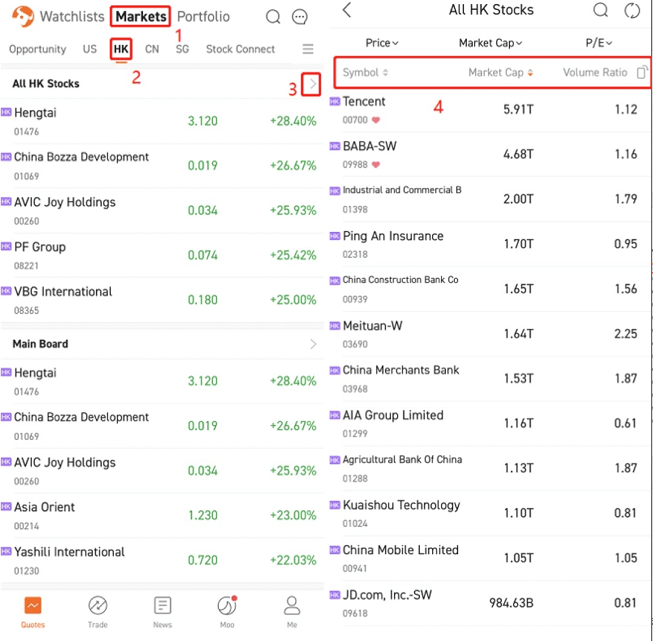
Task: Tap the heart icon next to BABA-SW
Action: coord(376,165)
